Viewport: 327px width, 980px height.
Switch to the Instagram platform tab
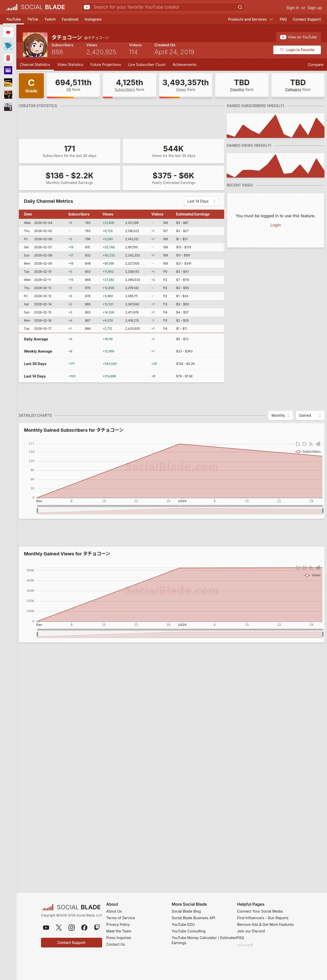point(93,19)
